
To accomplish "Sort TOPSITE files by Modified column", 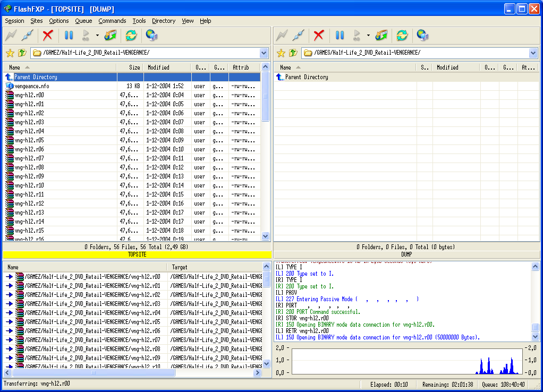I will click(x=167, y=67).
